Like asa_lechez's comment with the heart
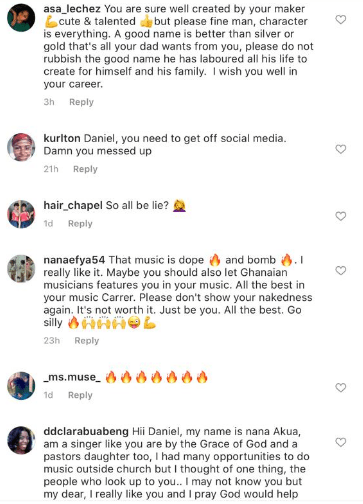Viewport: 363px width, 504px height. pyautogui.click(x=341, y=20)
